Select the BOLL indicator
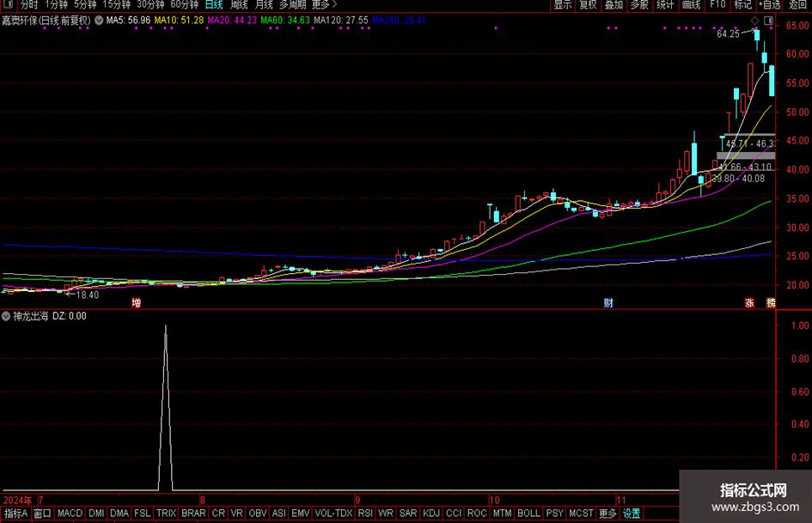This screenshot has height=523, width=812. [528, 514]
